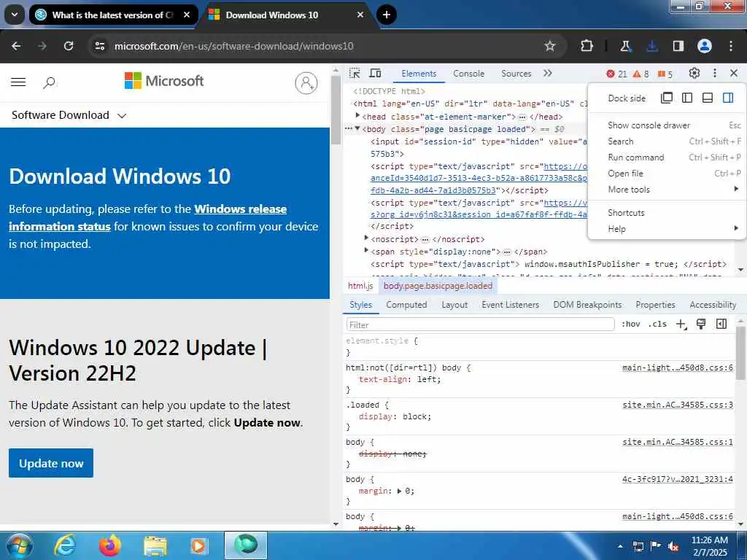747x560 pixels.
Task: Switch to the Sources tab
Action: pyautogui.click(x=516, y=74)
